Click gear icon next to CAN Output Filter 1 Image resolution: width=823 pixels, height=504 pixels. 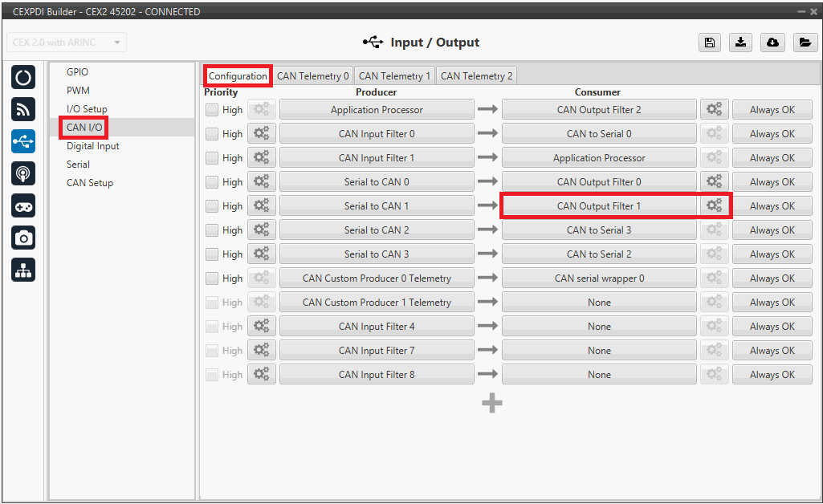[x=714, y=206]
